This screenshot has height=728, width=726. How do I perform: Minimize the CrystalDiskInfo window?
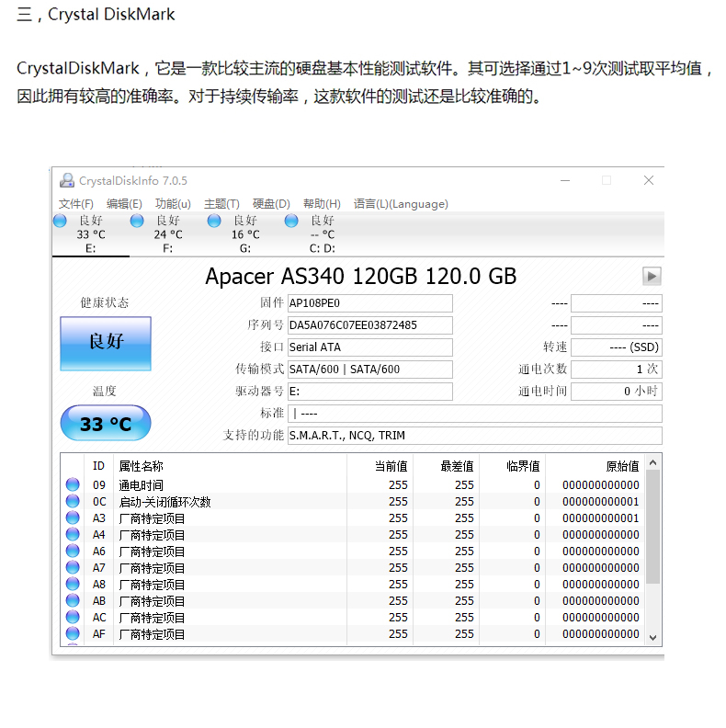tap(565, 180)
